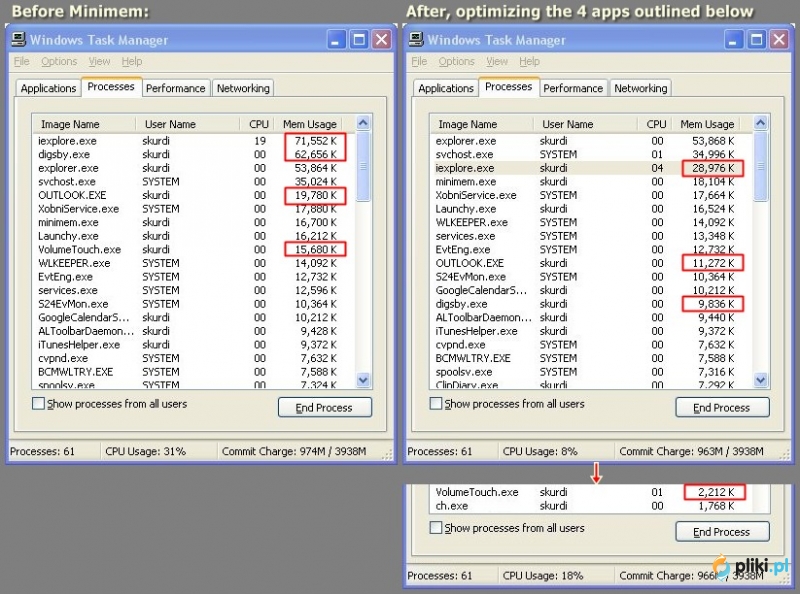Open the View menu in the After window
Image resolution: width=800 pixels, height=594 pixels.
pos(496,61)
